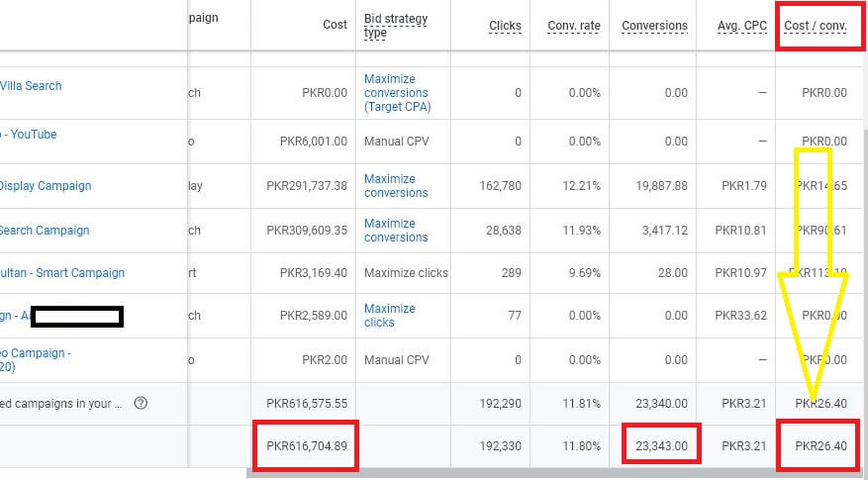The height and width of the screenshot is (480, 868).
Task: Sort by the Clicks column header
Action: (x=505, y=26)
